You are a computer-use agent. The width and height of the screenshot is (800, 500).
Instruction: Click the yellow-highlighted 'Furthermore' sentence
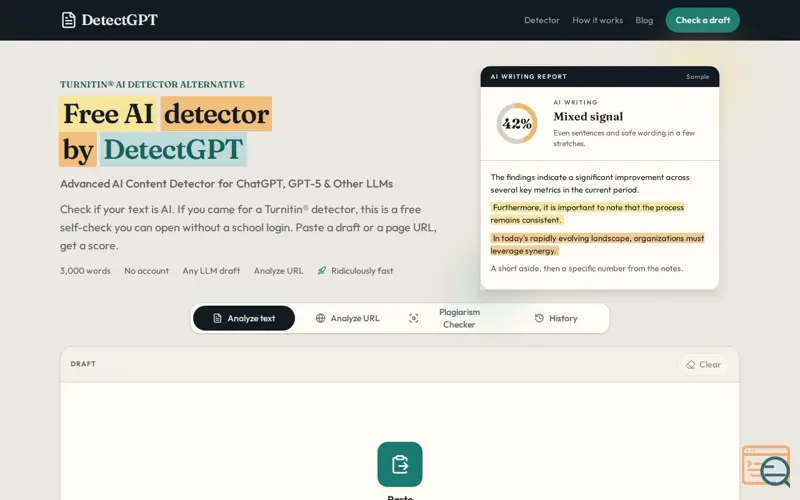tap(587, 214)
